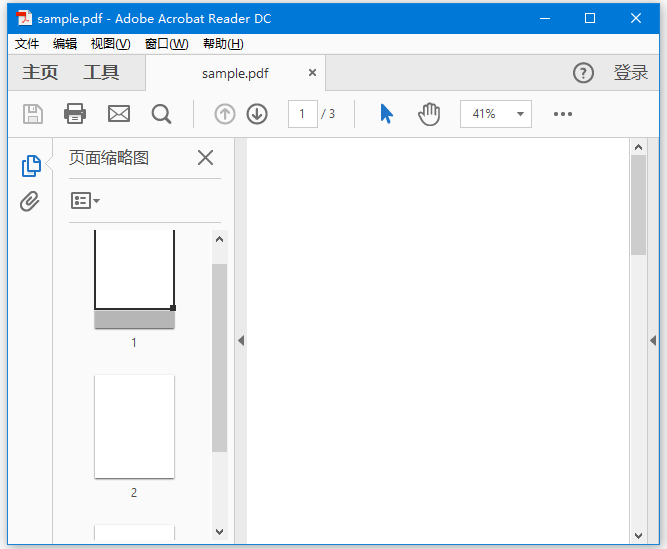Open the 编辑 menu

click(65, 44)
